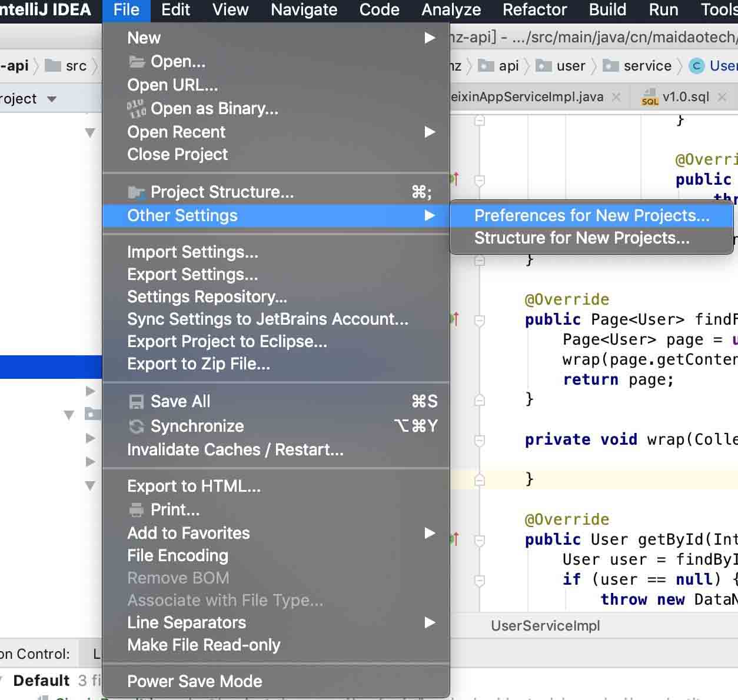This screenshot has height=700, width=738.
Task: Select Close Project
Action: [276, 154]
